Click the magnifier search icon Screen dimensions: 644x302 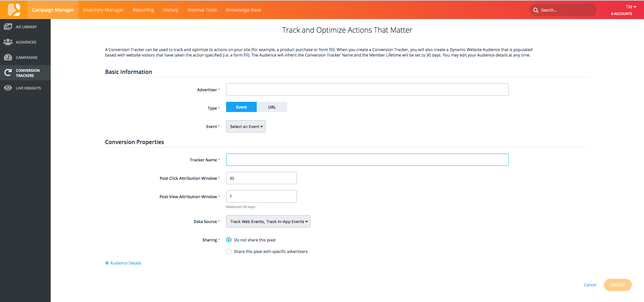click(x=536, y=10)
